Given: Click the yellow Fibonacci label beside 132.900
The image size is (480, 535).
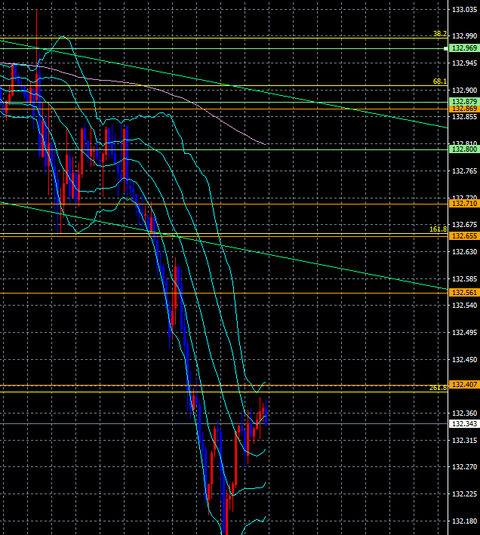Looking at the screenshot, I should point(439,81).
